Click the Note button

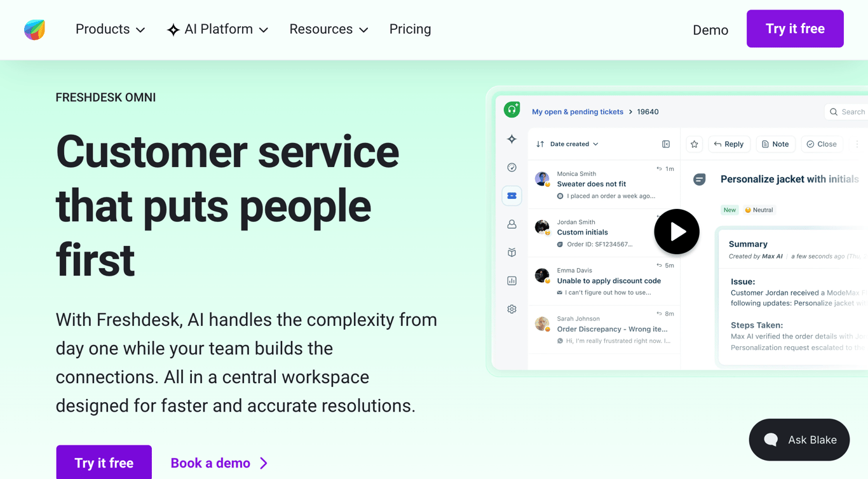775,144
